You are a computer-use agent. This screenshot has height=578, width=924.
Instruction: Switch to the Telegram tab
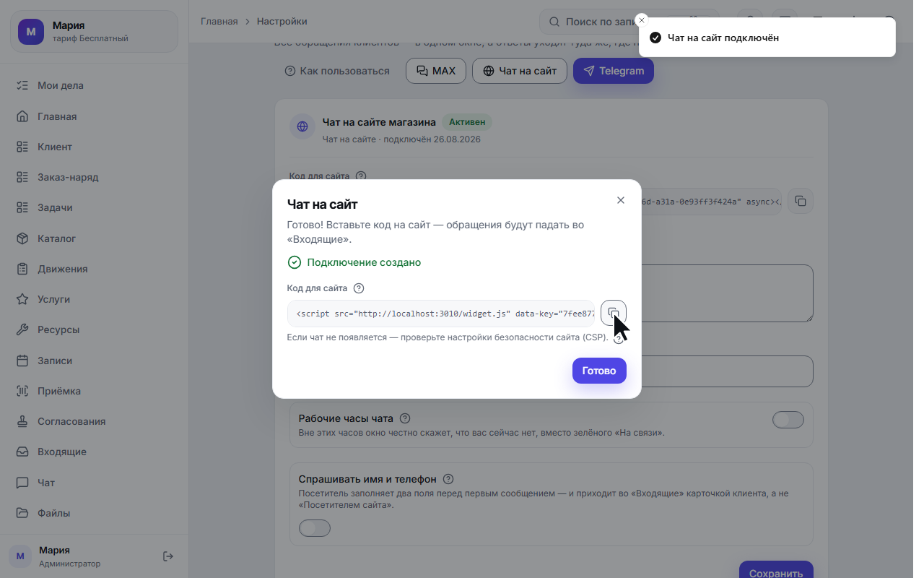point(614,71)
